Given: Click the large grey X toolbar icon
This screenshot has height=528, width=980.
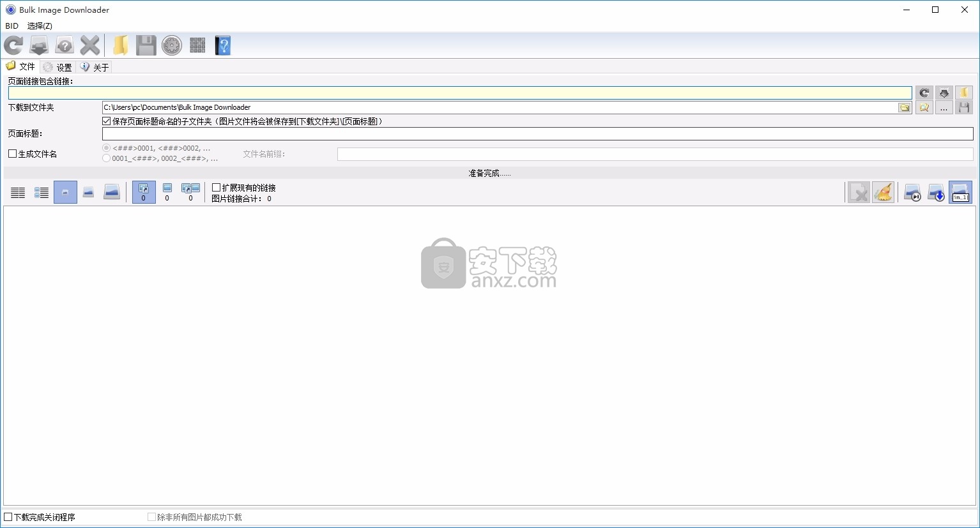Looking at the screenshot, I should pyautogui.click(x=90, y=45).
